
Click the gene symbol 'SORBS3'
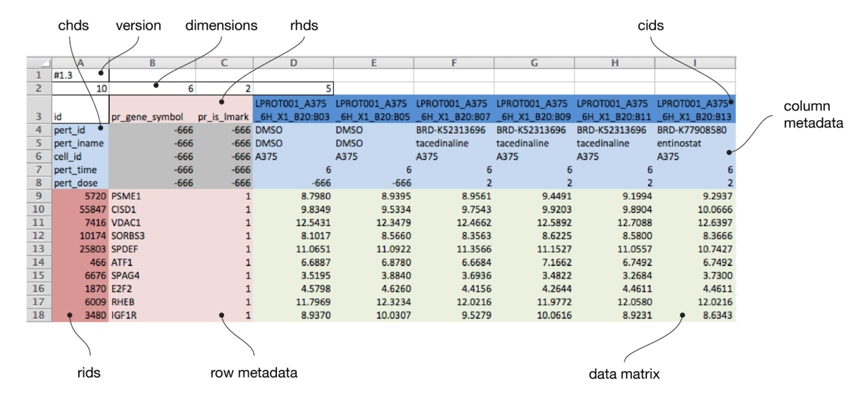(152, 235)
